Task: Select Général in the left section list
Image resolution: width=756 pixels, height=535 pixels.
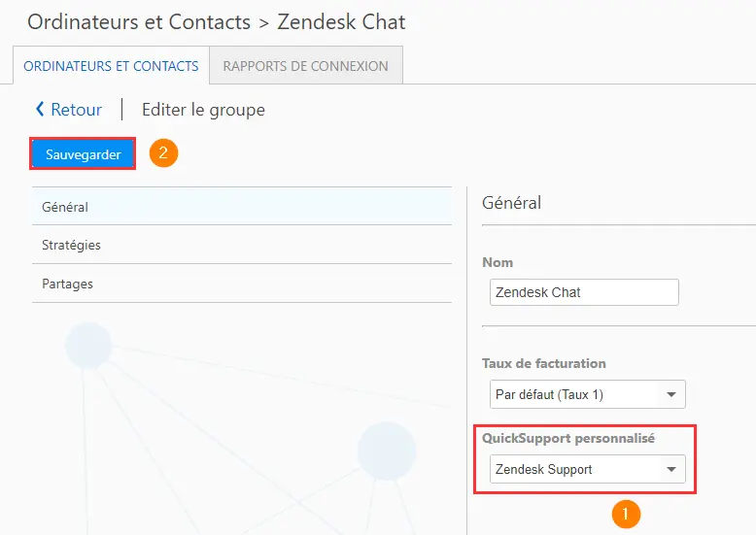Action: tap(242, 207)
